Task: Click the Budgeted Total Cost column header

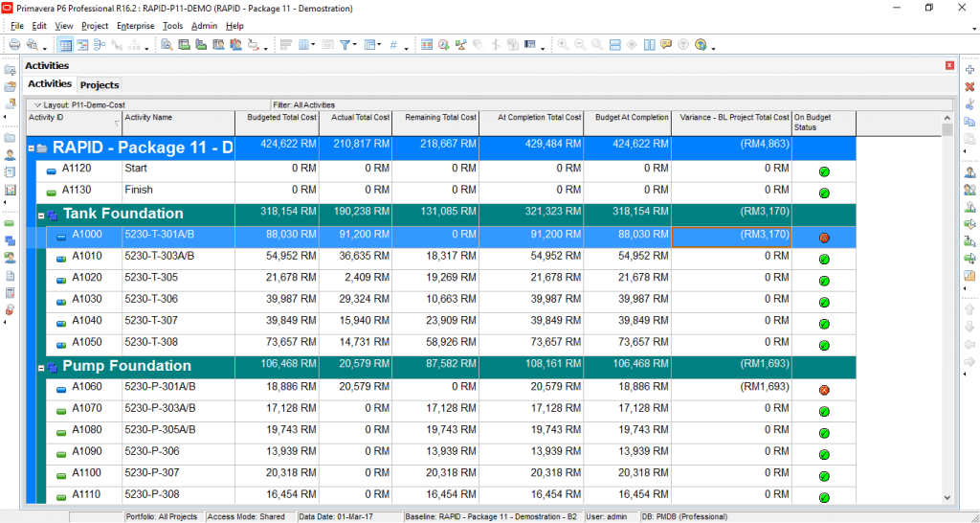Action: tap(277, 123)
